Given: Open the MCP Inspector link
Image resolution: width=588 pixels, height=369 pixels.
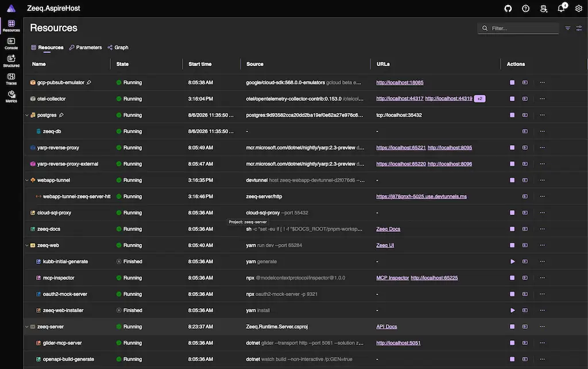Looking at the screenshot, I should coord(392,278).
